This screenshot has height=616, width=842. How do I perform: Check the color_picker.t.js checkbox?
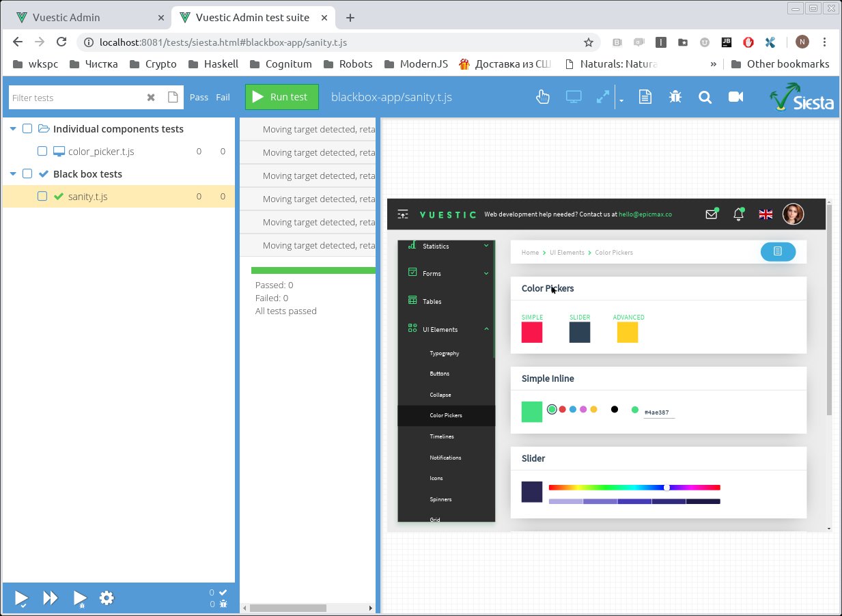42,152
